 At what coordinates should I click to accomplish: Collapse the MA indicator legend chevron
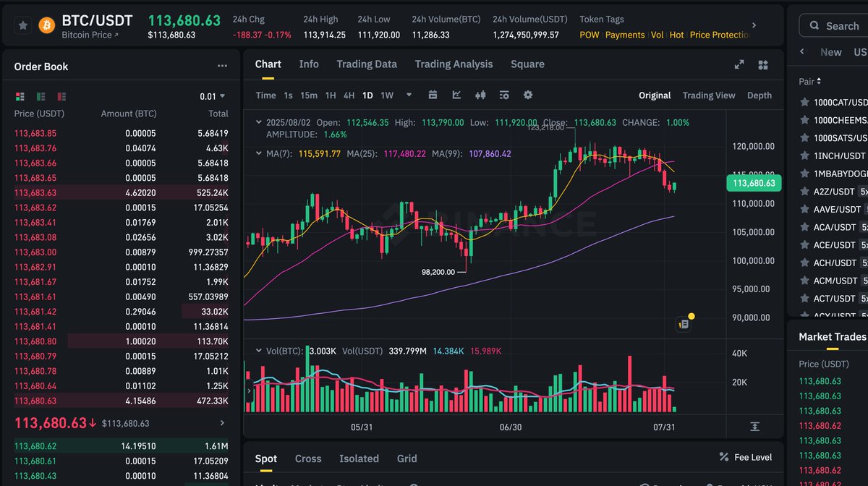[260, 154]
